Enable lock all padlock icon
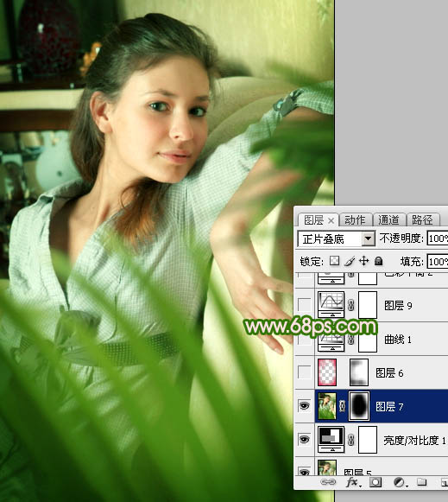The image size is (448, 502). click(x=379, y=261)
